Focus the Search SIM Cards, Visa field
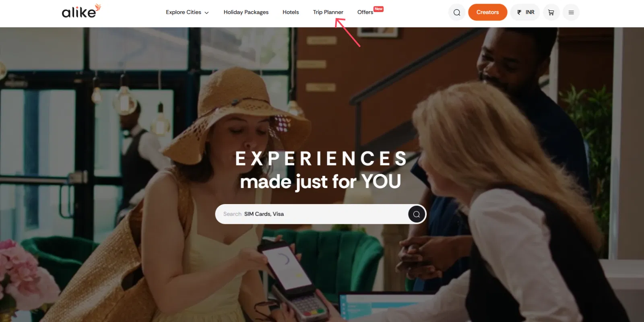The image size is (644, 322). coord(312,214)
